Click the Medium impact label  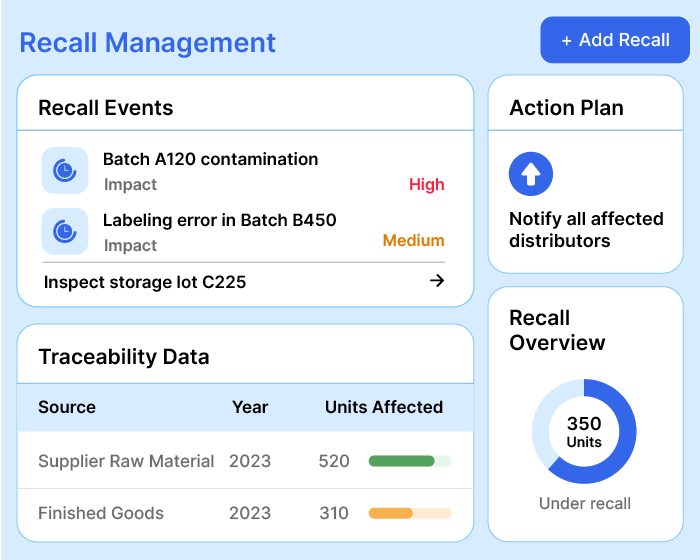[x=413, y=240]
